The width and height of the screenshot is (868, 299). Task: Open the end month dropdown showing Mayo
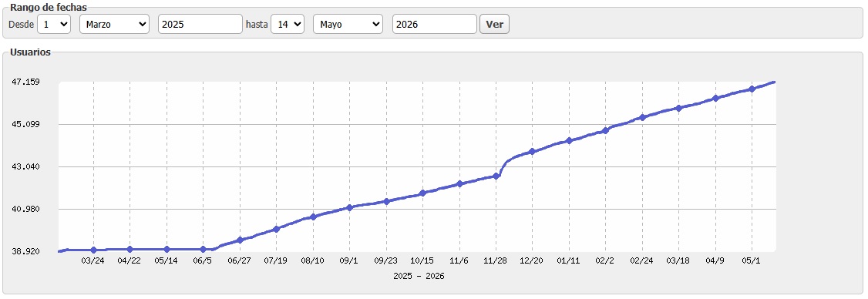(348, 25)
